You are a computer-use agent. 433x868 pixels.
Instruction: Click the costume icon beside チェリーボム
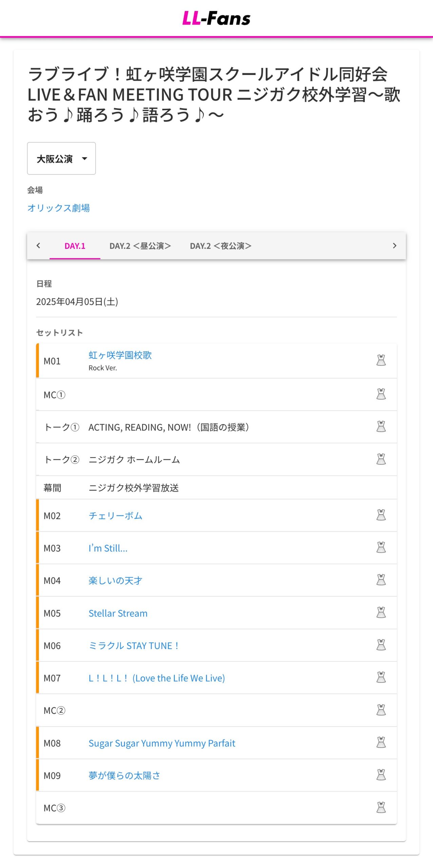381,515
